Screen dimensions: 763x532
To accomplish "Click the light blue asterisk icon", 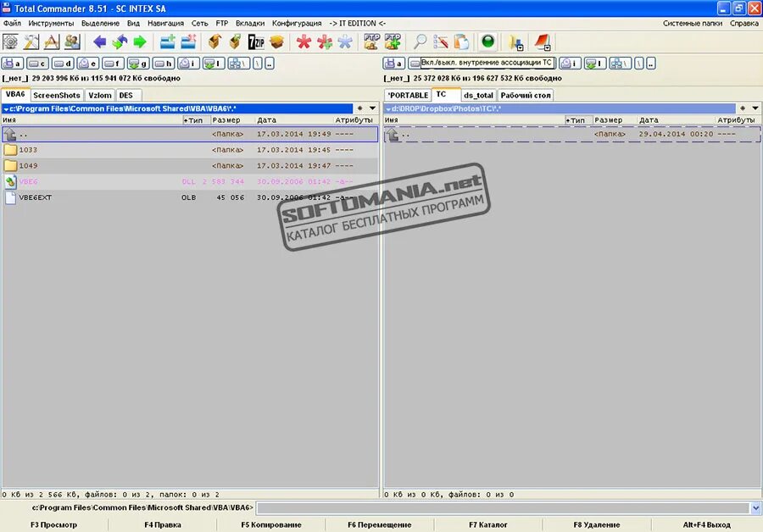I will tap(345, 42).
